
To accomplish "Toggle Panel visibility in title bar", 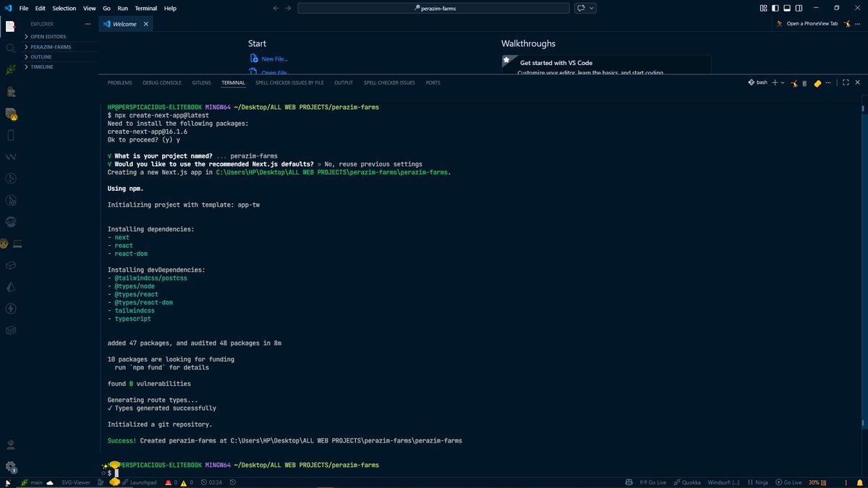I will (788, 8).
